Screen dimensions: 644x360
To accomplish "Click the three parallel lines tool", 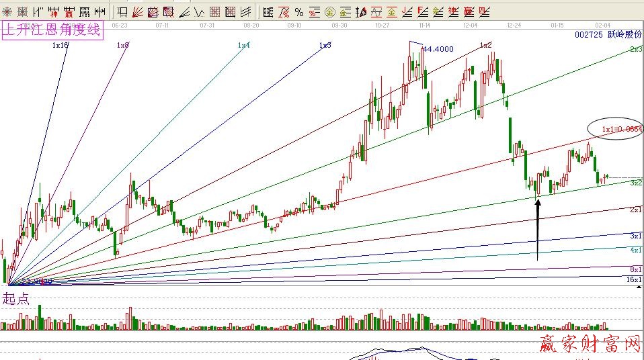I will [x=246, y=11].
